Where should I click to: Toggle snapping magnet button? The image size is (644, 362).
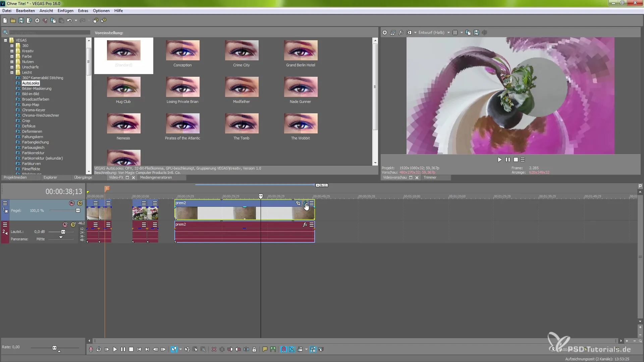pos(284,349)
